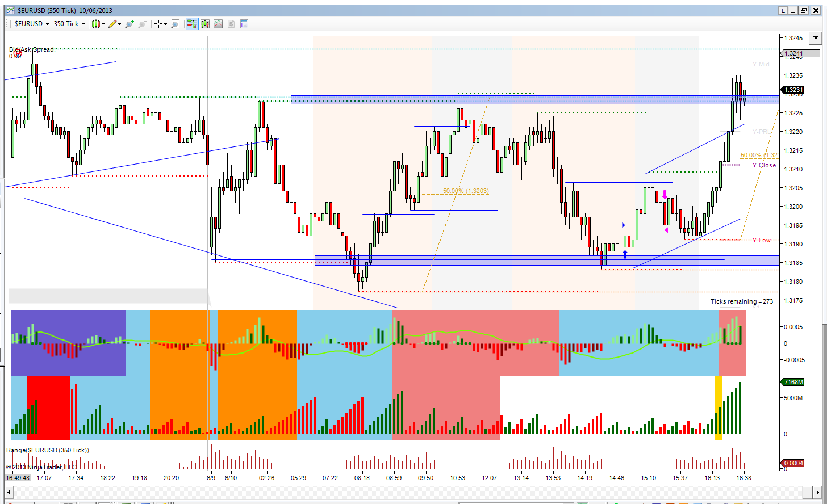Image resolution: width=827 pixels, height=504 pixels.
Task: Click the 20:20 time axis label
Action: (172, 478)
